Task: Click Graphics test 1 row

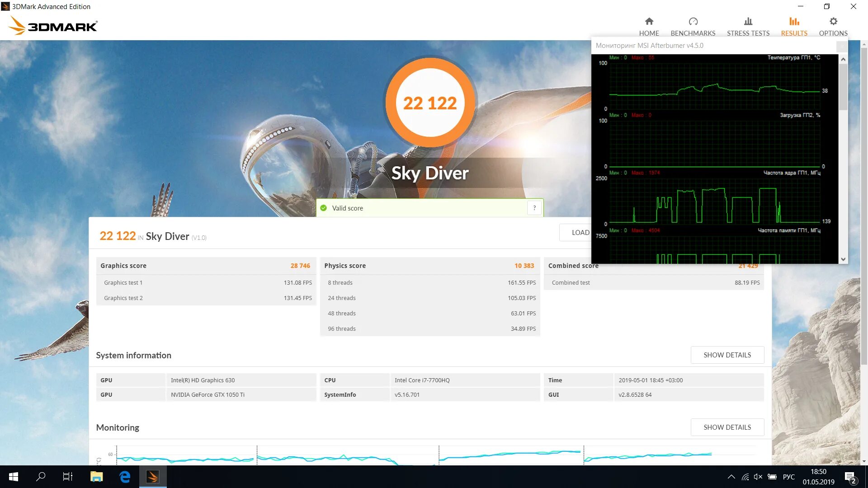Action: tap(206, 282)
